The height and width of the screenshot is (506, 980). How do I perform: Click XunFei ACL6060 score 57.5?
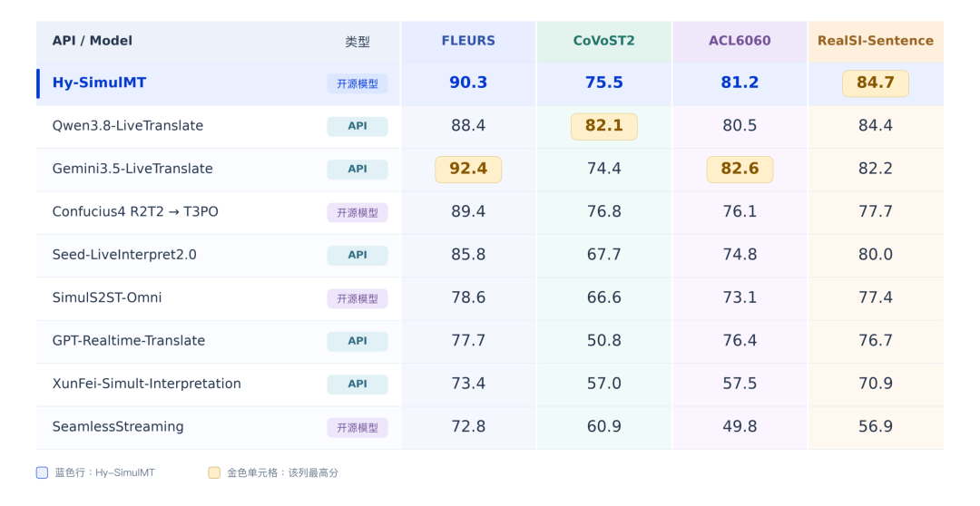(740, 384)
